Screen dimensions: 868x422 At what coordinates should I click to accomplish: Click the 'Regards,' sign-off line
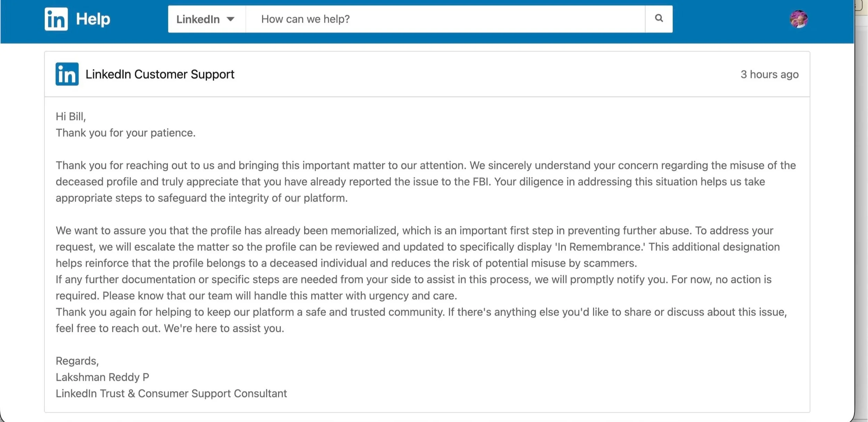click(x=77, y=361)
